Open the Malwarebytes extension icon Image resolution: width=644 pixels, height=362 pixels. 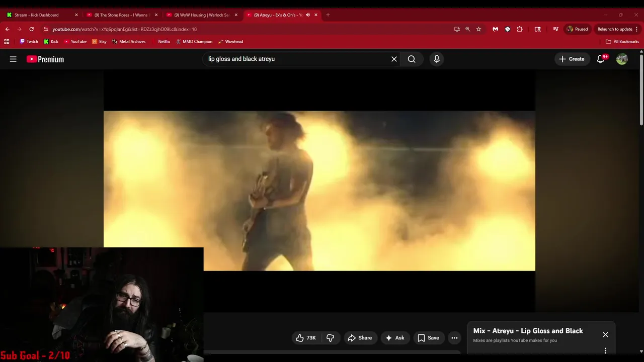pos(496,29)
